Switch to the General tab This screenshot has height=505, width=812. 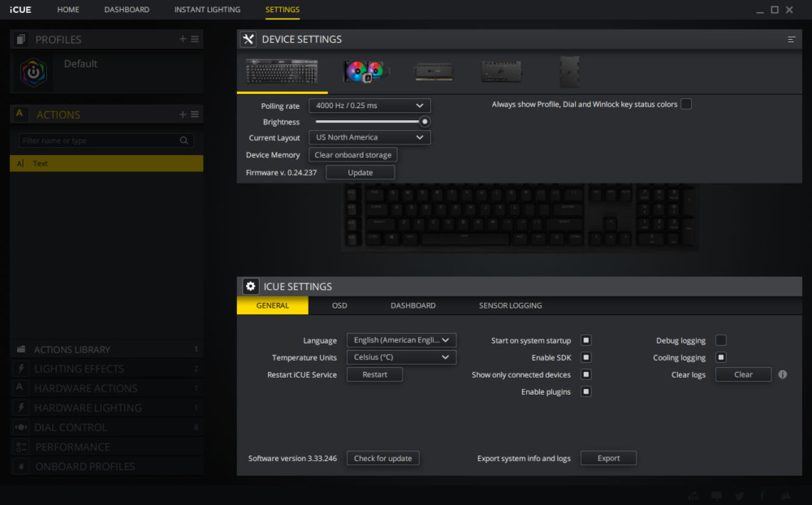pyautogui.click(x=272, y=305)
